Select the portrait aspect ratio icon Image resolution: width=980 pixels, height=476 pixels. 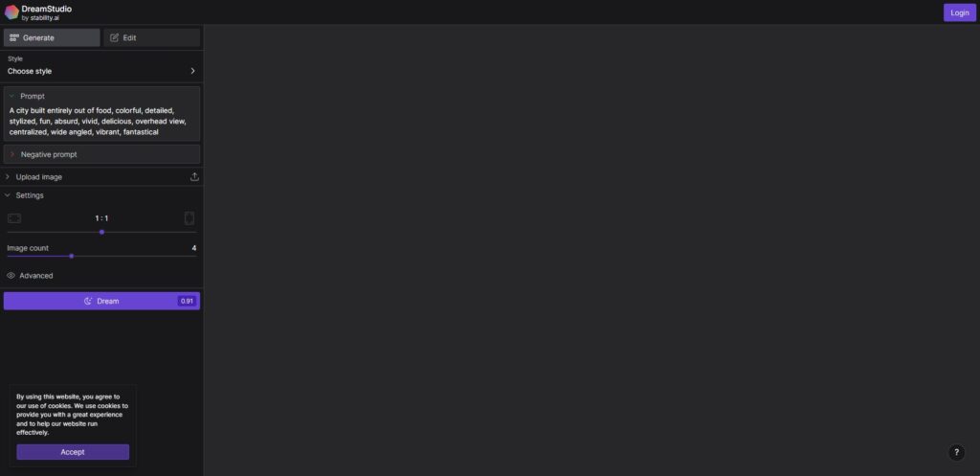coord(189,218)
